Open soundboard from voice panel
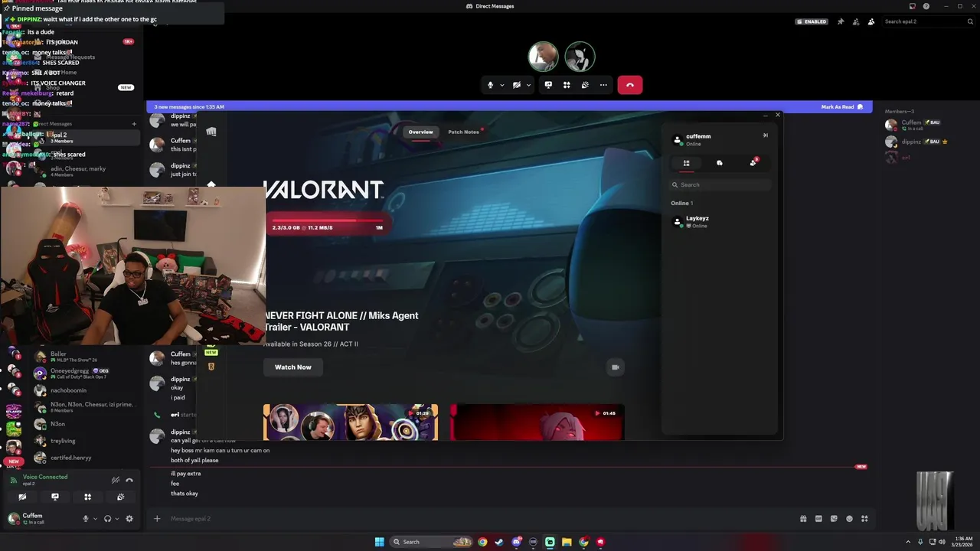The height and width of the screenshot is (551, 980). tap(121, 497)
